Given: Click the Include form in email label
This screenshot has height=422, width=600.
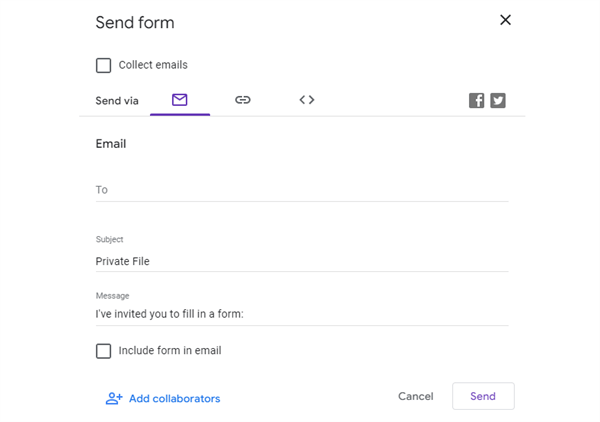Looking at the screenshot, I should 170,351.
